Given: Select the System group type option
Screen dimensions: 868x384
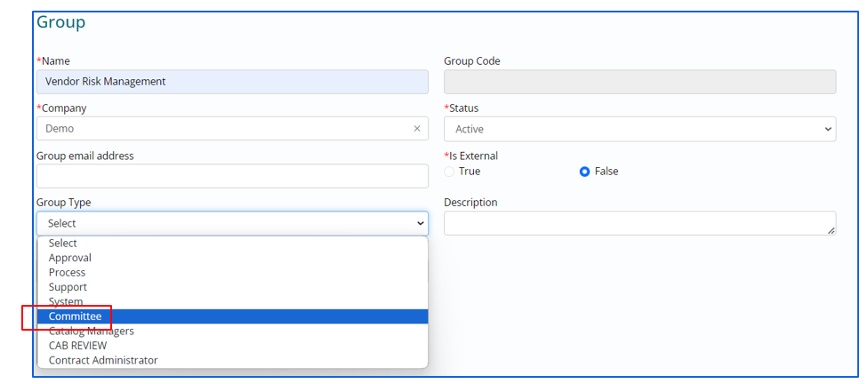Looking at the screenshot, I should click(x=66, y=302).
